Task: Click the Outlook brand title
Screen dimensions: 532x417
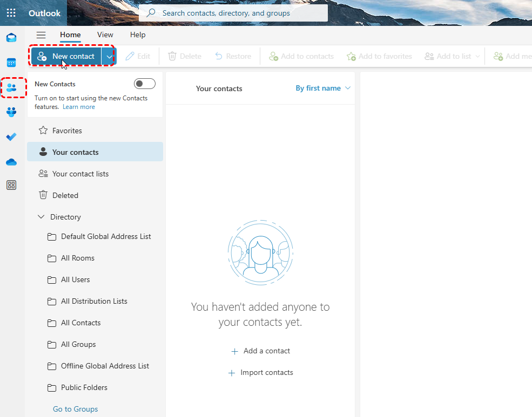Action: [44, 13]
